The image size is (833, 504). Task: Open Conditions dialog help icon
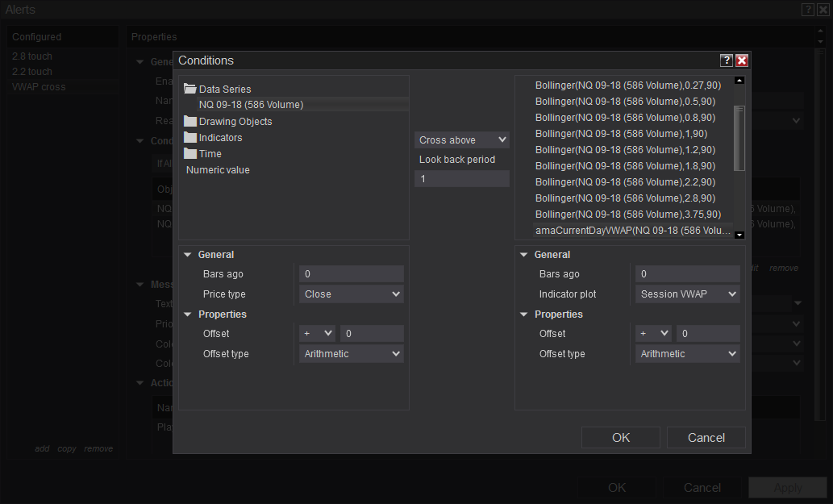[727, 60]
